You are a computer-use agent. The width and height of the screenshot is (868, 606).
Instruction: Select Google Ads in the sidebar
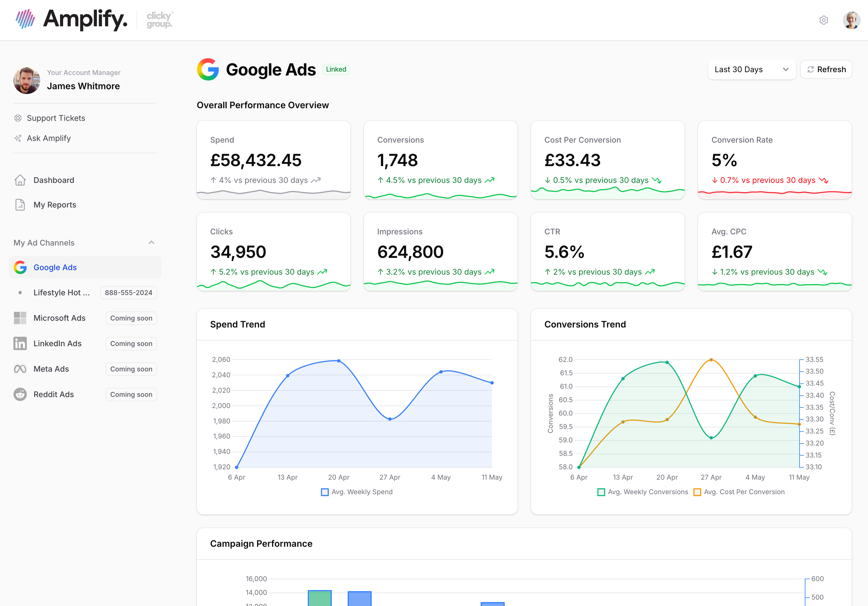tap(85, 268)
